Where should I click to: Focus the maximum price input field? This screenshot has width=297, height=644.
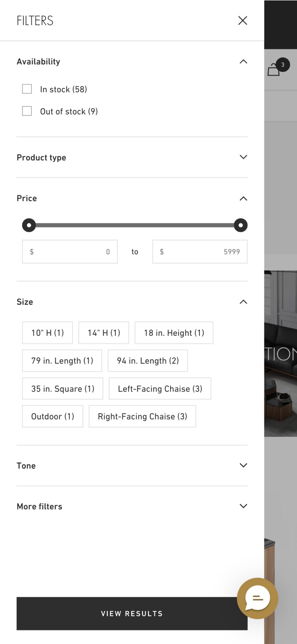point(200,252)
